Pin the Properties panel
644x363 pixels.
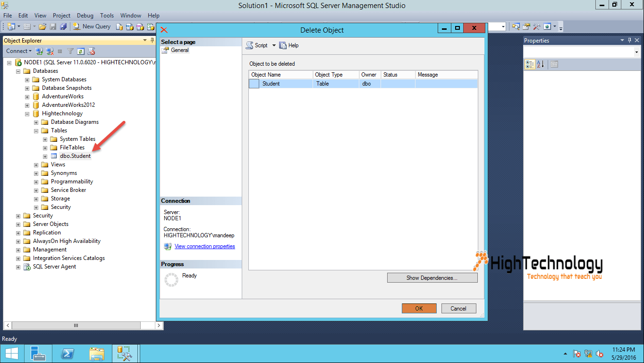tap(630, 40)
